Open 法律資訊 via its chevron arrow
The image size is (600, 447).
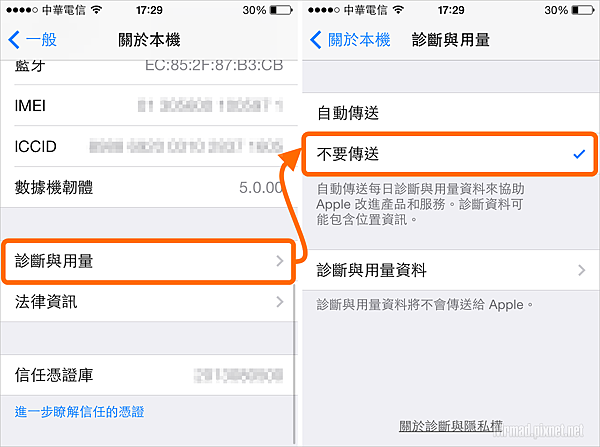280,302
